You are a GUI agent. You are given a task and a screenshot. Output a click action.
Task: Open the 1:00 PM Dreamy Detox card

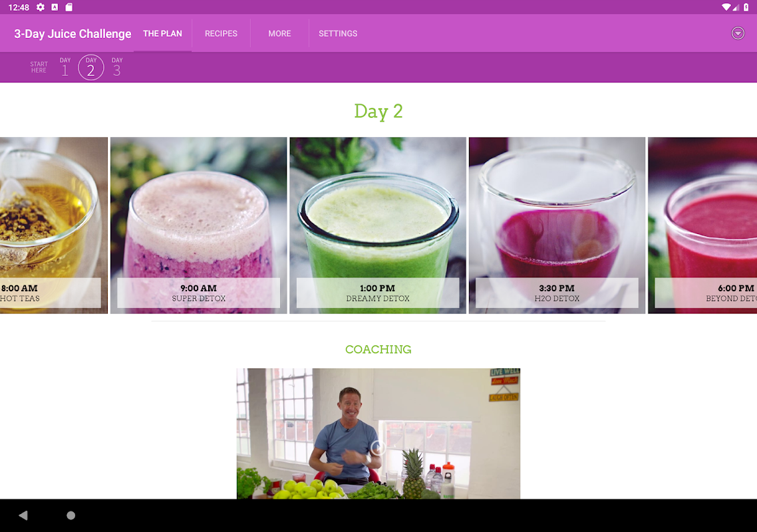coord(378,225)
